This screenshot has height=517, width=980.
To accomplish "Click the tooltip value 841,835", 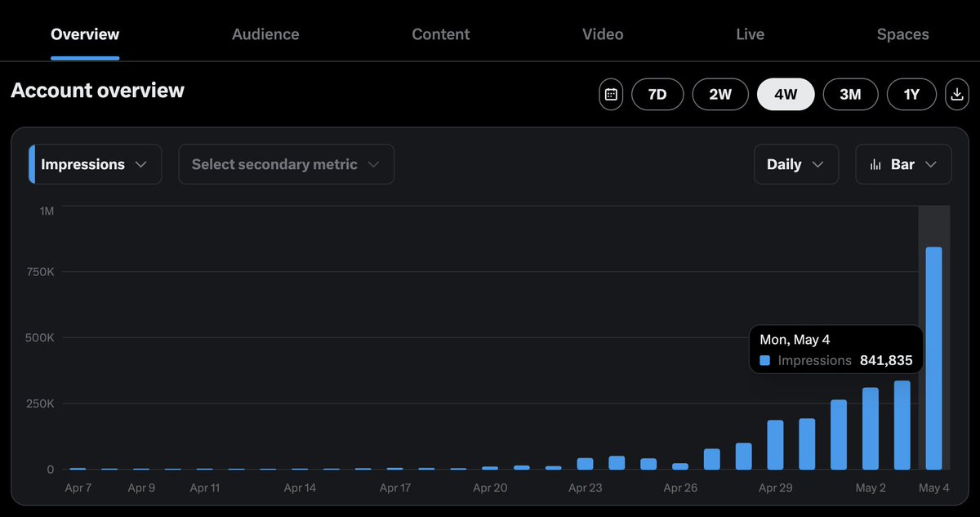I will click(x=886, y=360).
